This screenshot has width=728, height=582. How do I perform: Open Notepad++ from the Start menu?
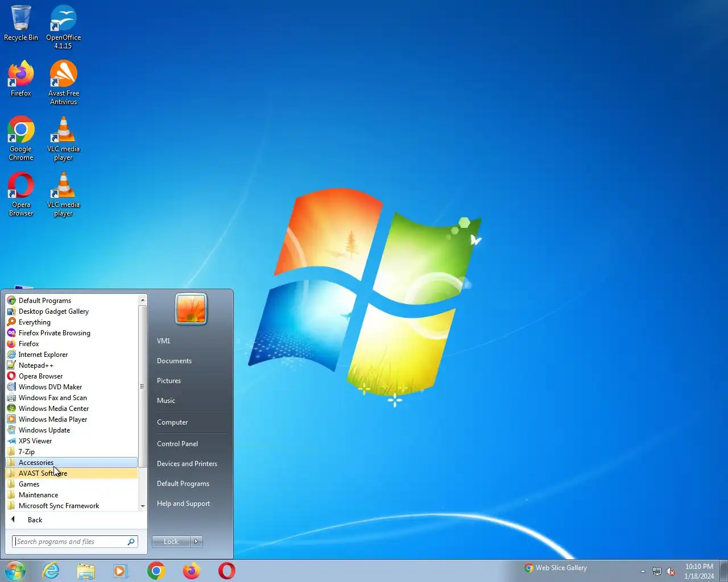tap(72, 365)
